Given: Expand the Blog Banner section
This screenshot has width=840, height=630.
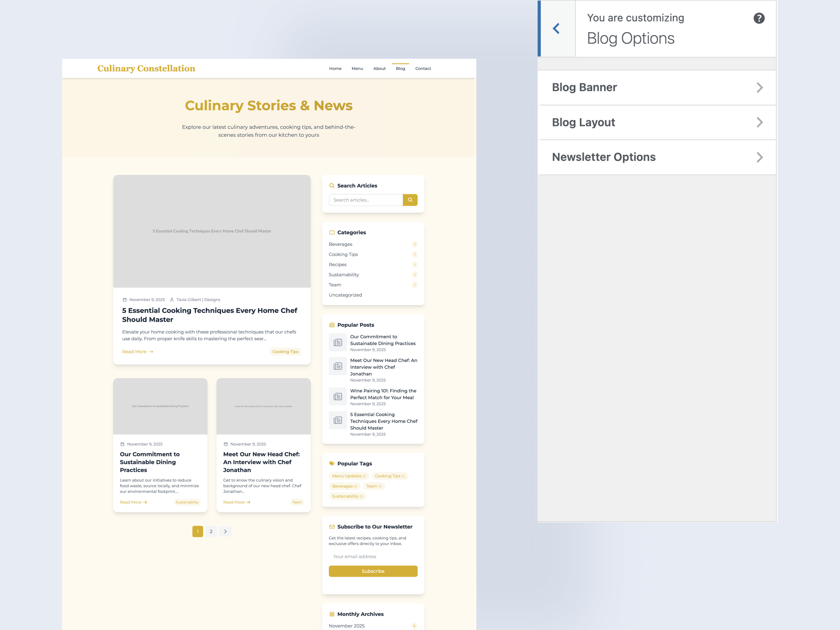Looking at the screenshot, I should pyautogui.click(x=657, y=87).
